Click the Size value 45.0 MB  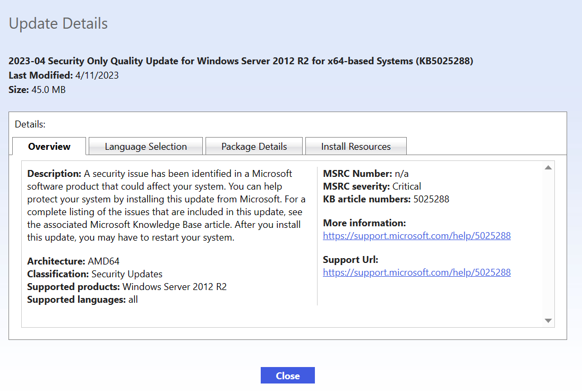49,90
